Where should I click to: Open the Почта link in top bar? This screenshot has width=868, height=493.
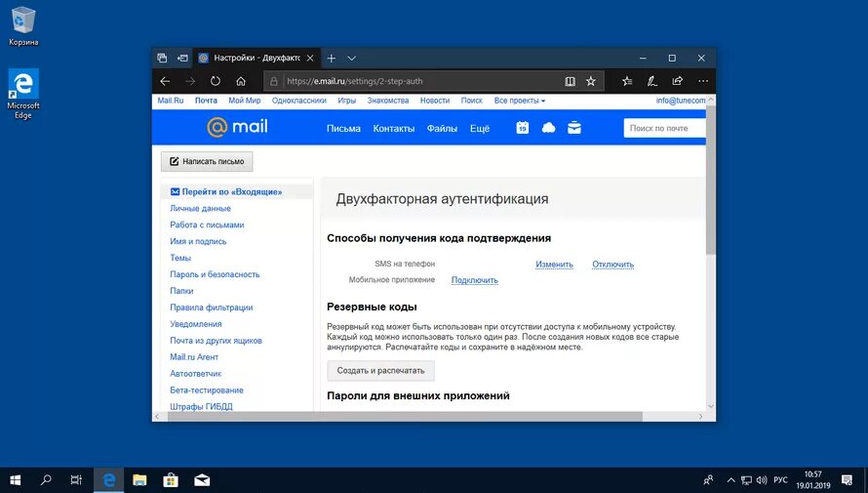(206, 101)
